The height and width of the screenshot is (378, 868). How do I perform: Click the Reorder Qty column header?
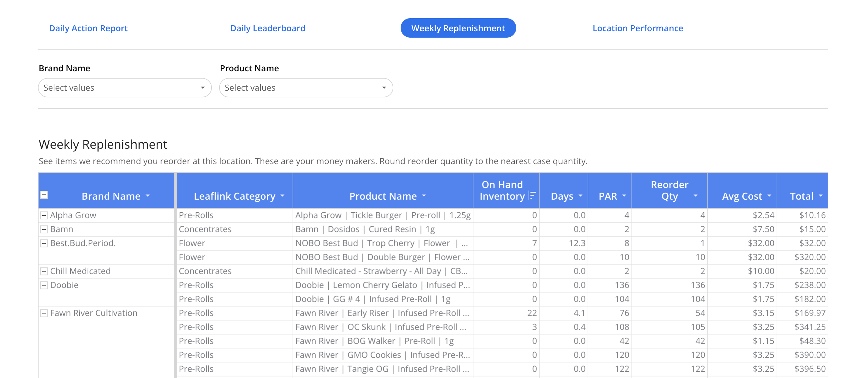click(x=670, y=190)
